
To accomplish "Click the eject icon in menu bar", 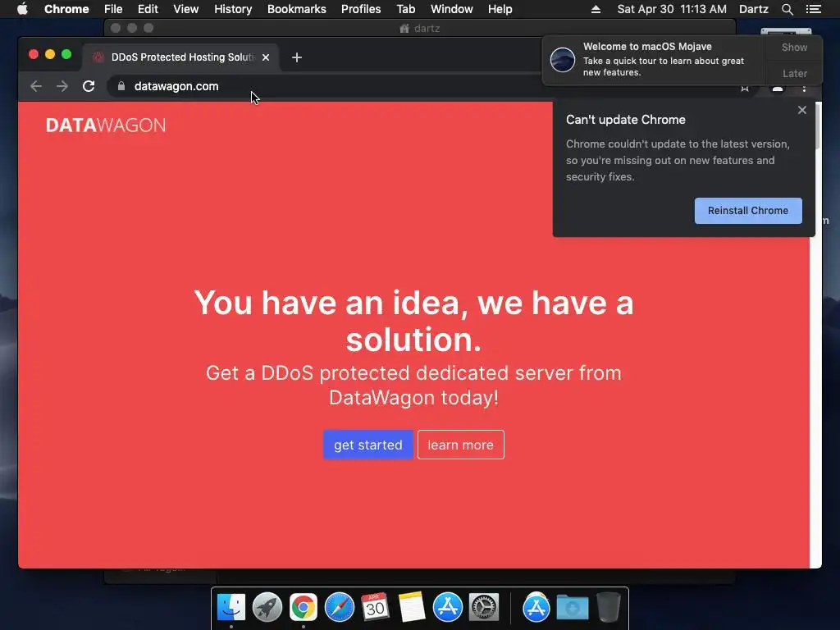I will click(x=596, y=9).
